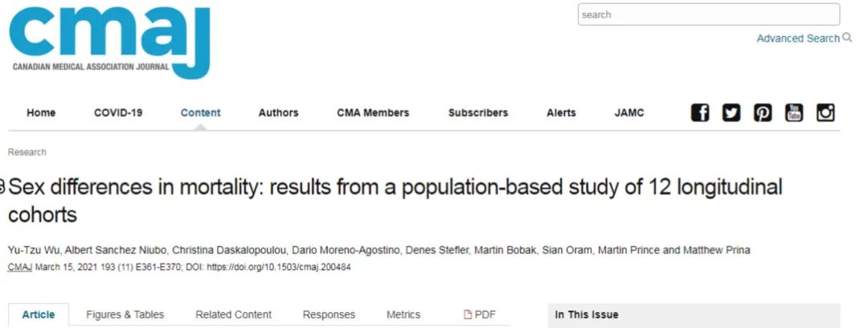Open CMAJ Facebook page icon

700,113
